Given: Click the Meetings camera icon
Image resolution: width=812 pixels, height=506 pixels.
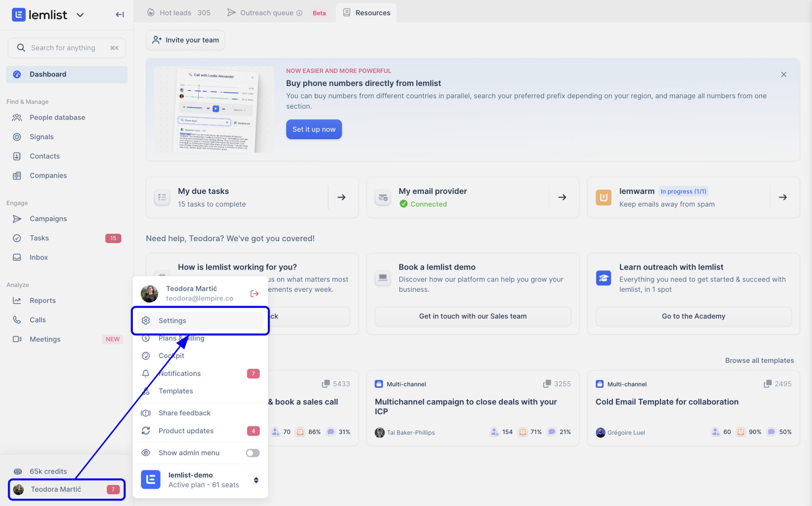Looking at the screenshot, I should coord(17,339).
